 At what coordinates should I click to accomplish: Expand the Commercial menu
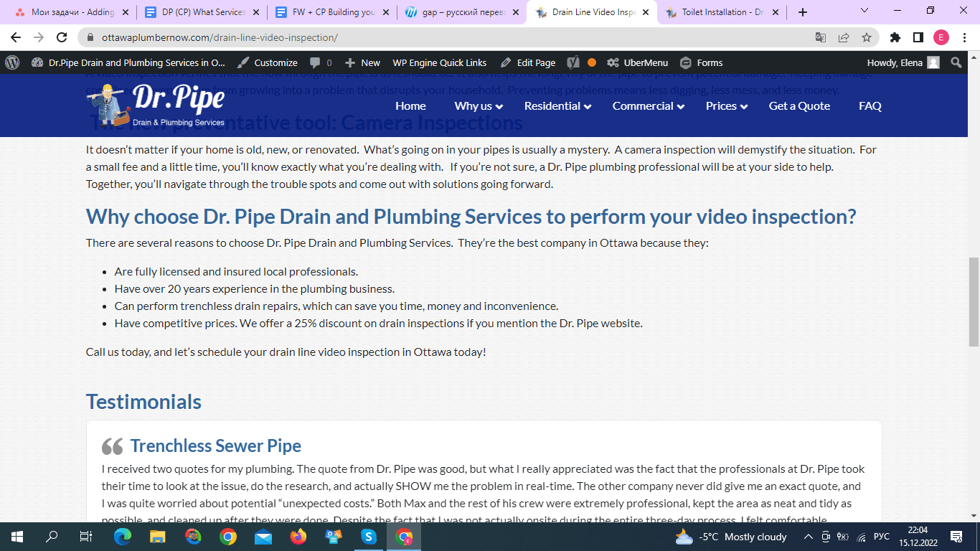tap(649, 105)
